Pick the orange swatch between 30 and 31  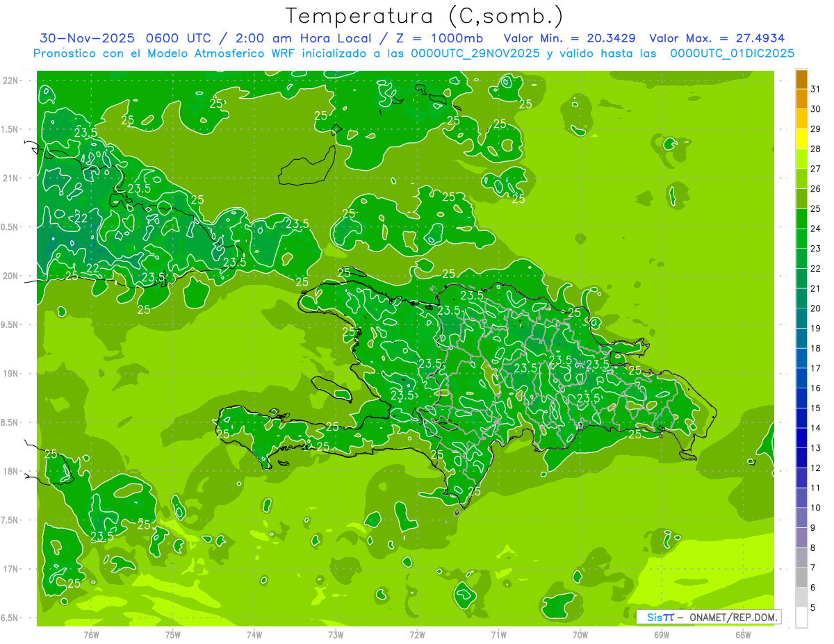[x=801, y=99]
